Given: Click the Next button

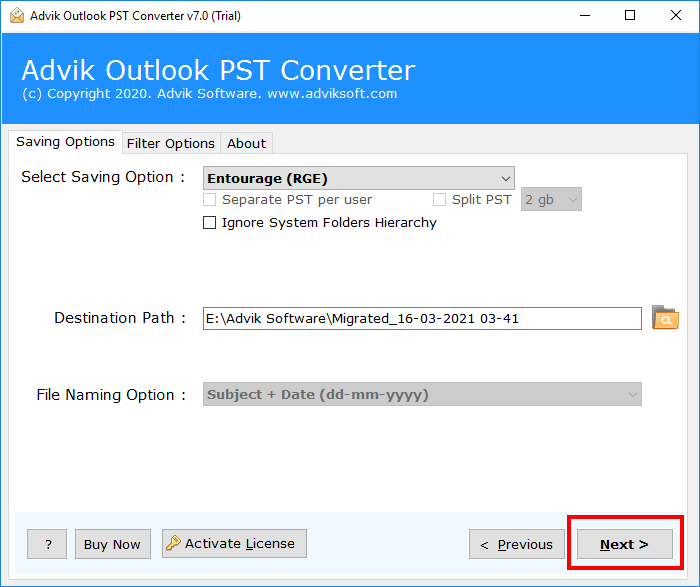Looking at the screenshot, I should (625, 544).
